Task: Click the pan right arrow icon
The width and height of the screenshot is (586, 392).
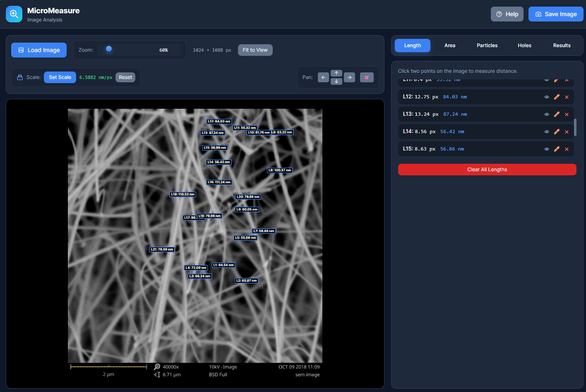Action: tap(350, 77)
